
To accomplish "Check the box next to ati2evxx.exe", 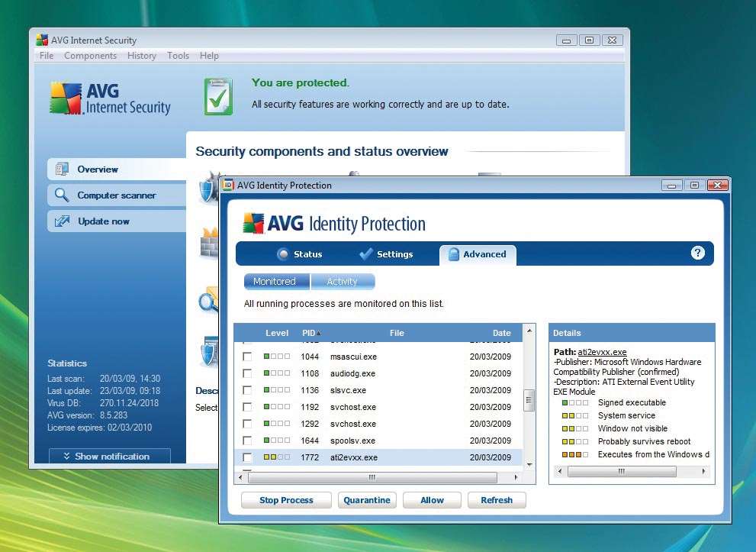I will [246, 457].
